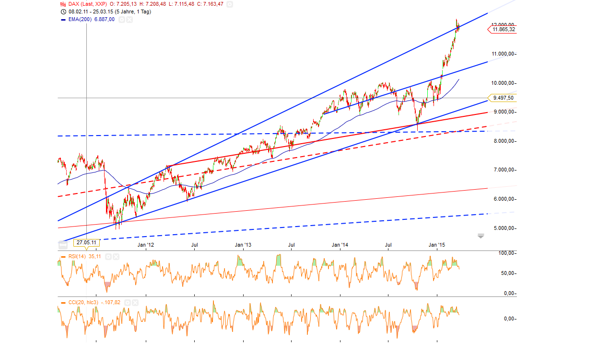Viewport: 598px width, 364px height.
Task: Remove the EMA(200) overlay using its X icon
Action: [x=129, y=20]
